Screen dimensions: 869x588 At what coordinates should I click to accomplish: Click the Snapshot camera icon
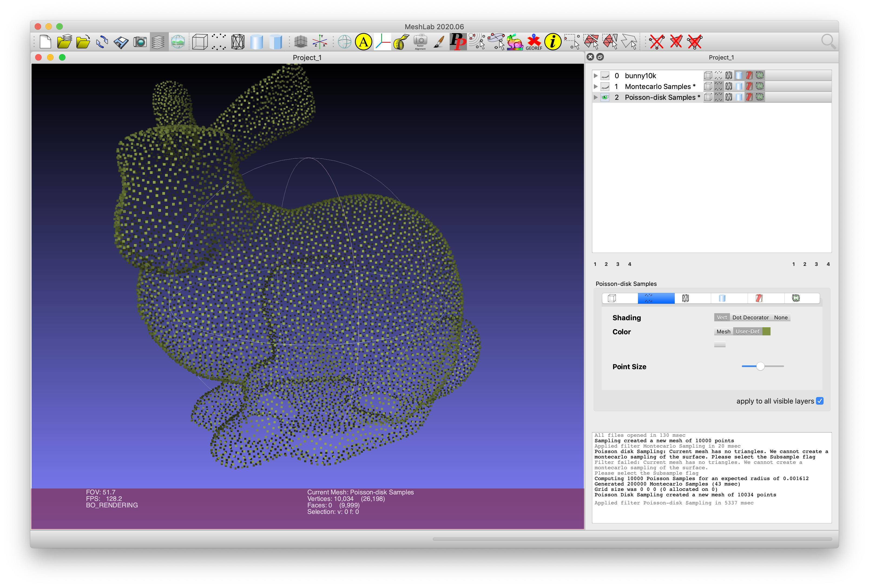point(140,41)
